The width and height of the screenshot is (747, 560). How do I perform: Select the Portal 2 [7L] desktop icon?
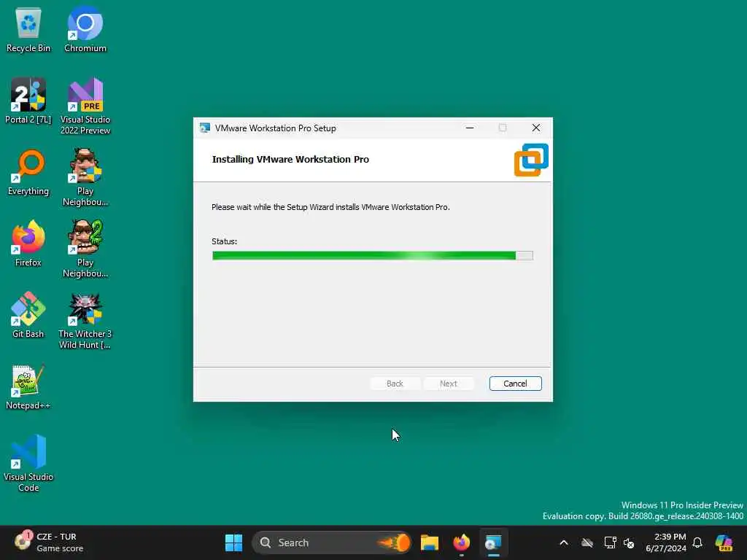[x=28, y=101]
